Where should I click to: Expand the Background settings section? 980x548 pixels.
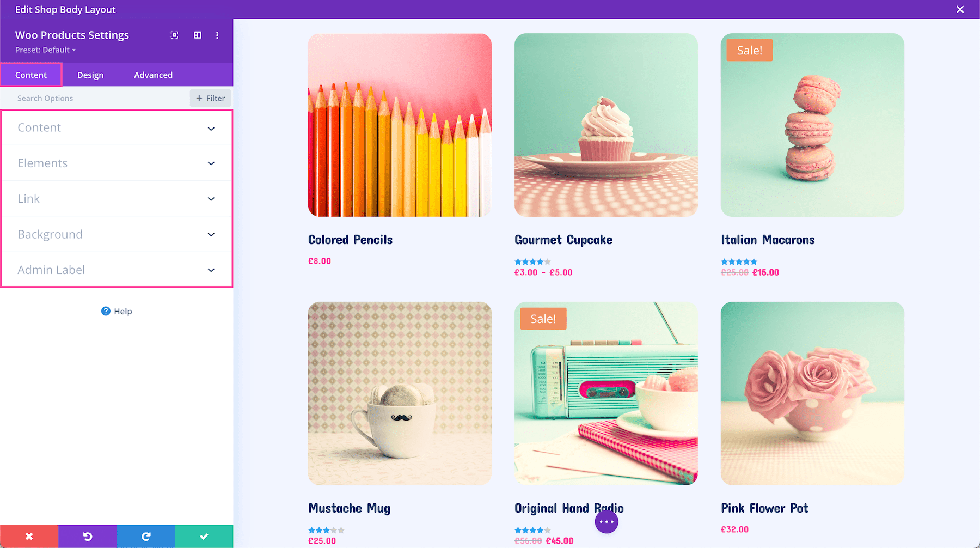point(117,234)
